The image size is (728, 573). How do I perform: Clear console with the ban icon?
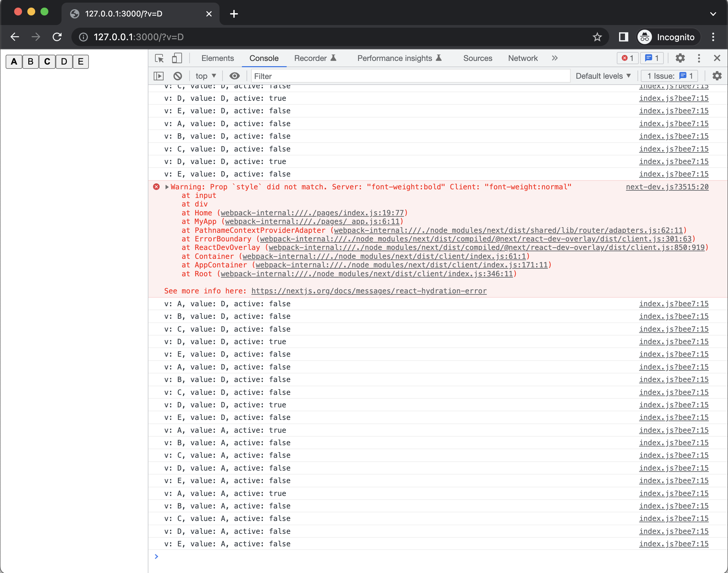click(x=178, y=76)
